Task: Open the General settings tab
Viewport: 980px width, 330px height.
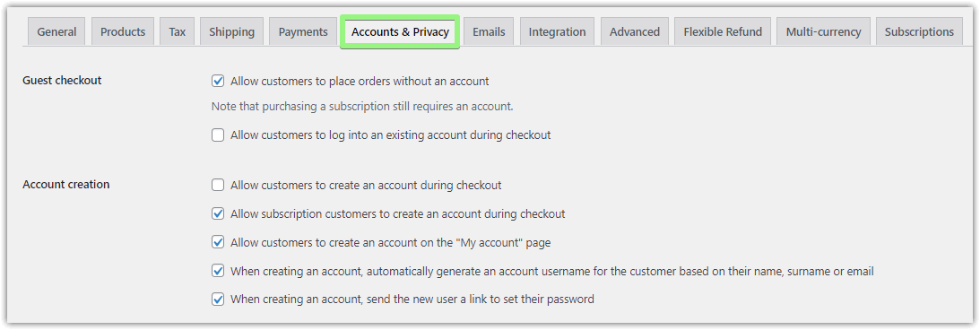Action: pos(56,32)
